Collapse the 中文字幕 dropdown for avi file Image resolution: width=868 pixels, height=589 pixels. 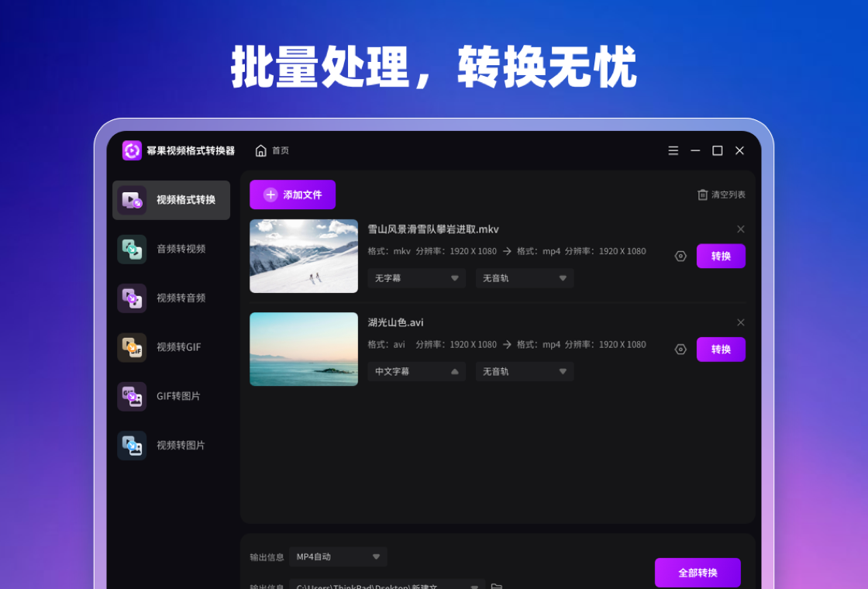pyautogui.click(x=417, y=371)
